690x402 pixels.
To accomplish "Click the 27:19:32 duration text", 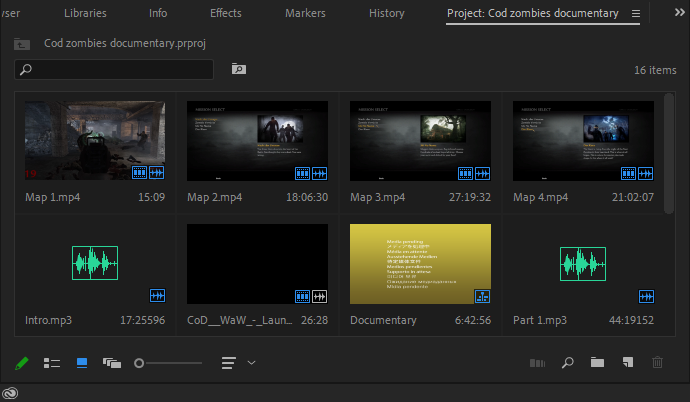I will click(470, 197).
